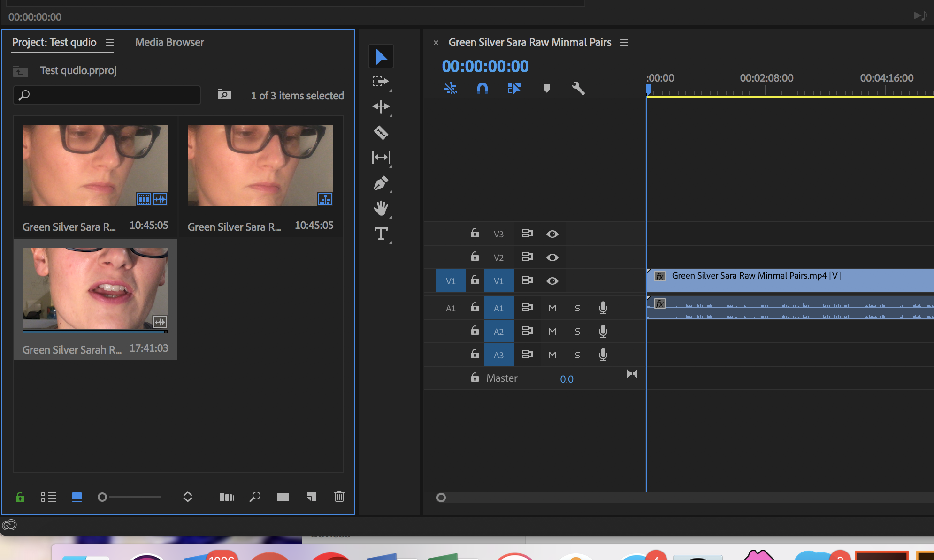Image resolution: width=934 pixels, height=560 pixels.
Task: Open sort icons menu in Project panel
Action: coord(187,497)
